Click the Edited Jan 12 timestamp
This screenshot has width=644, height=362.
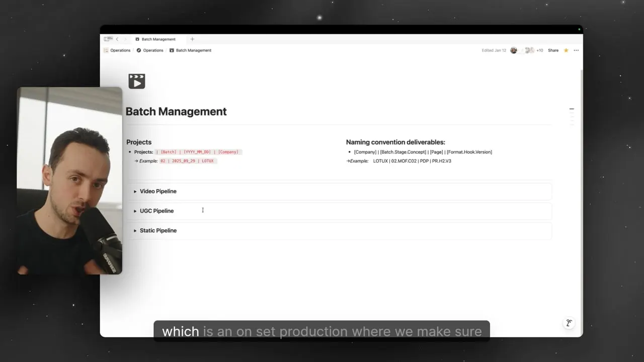[x=494, y=50]
